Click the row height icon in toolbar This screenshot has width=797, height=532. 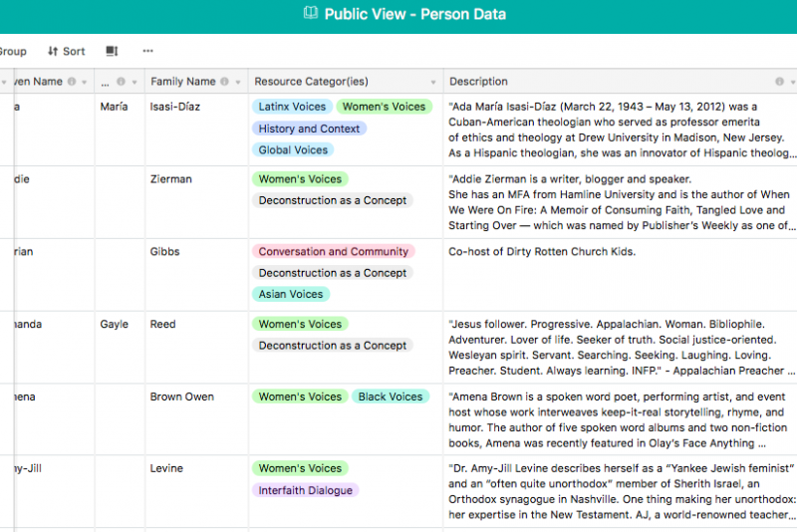pyautogui.click(x=112, y=51)
